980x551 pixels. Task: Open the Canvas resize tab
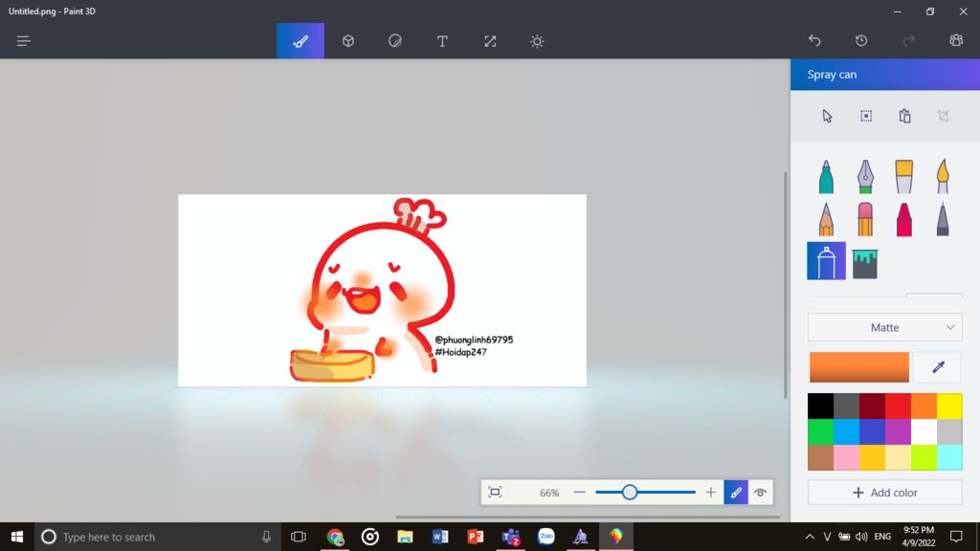[x=490, y=41]
